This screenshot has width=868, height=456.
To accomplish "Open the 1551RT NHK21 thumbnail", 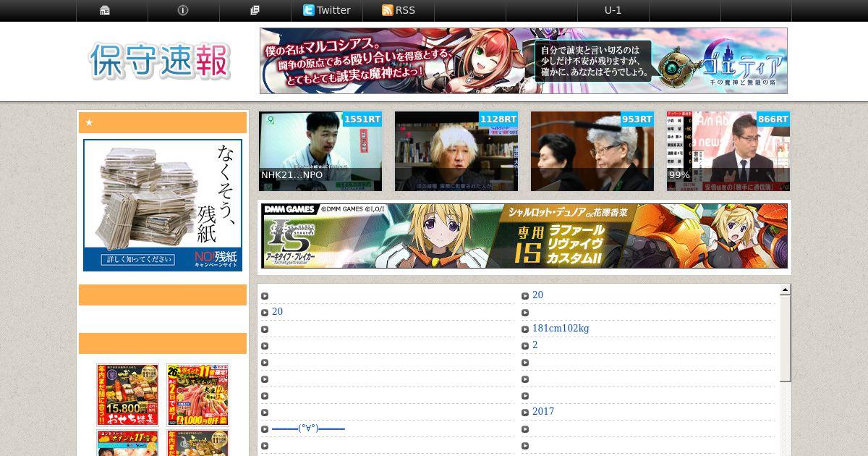I will point(320,151).
